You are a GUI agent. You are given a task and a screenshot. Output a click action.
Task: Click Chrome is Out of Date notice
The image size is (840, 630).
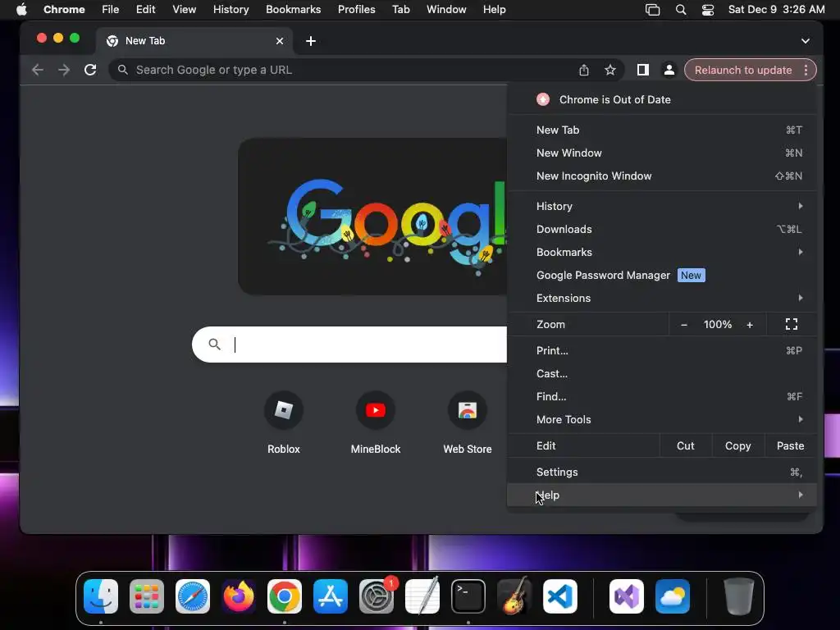(662, 99)
